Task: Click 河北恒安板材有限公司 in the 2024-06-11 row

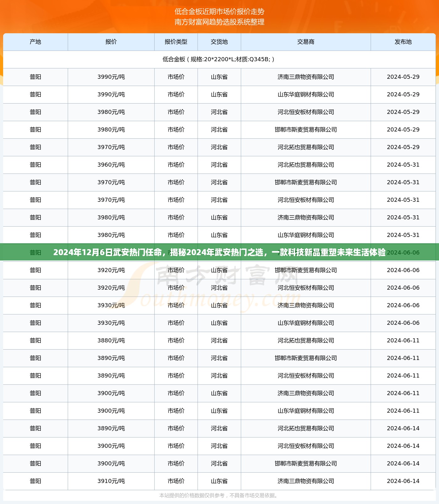Action: click(306, 376)
